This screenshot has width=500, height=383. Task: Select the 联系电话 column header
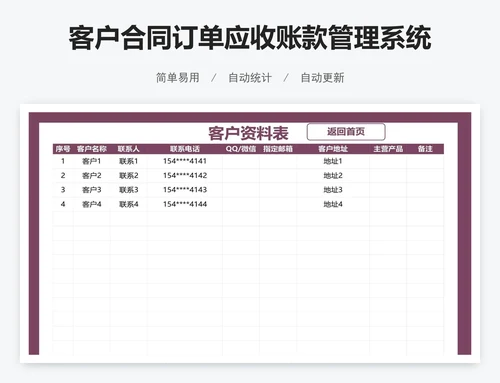[x=185, y=149]
